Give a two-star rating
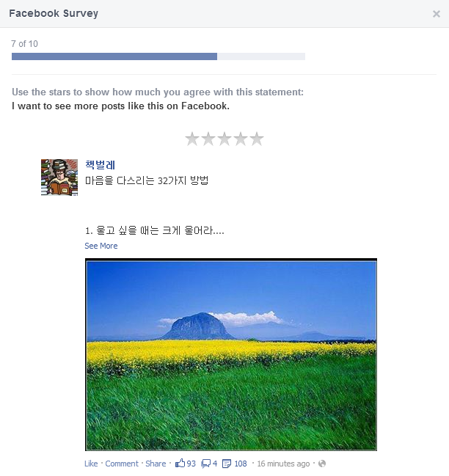The height and width of the screenshot is (476, 449). coord(208,139)
